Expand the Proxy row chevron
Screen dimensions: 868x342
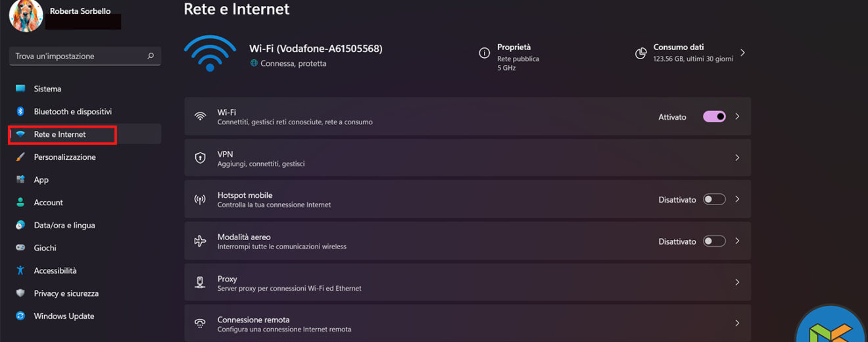click(737, 282)
